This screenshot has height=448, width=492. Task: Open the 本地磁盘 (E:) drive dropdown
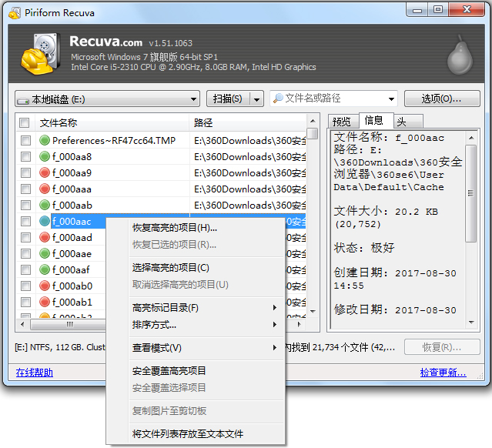point(193,99)
